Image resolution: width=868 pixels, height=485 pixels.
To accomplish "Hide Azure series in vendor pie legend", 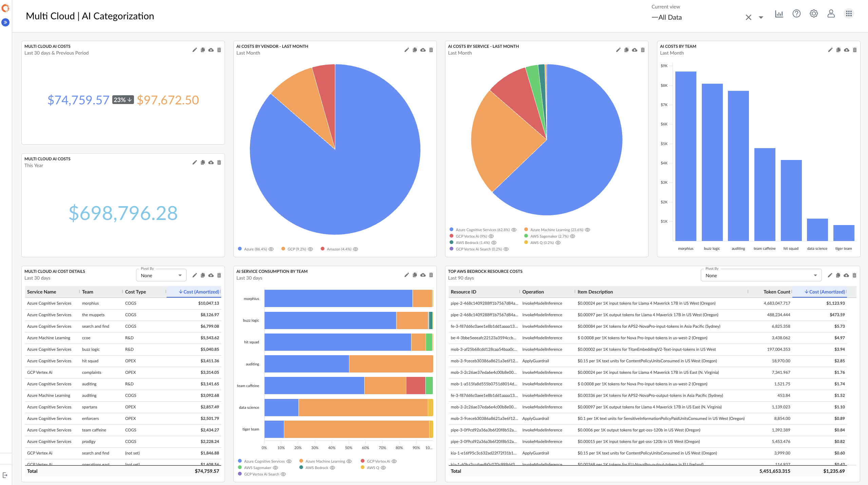I will click(x=271, y=249).
